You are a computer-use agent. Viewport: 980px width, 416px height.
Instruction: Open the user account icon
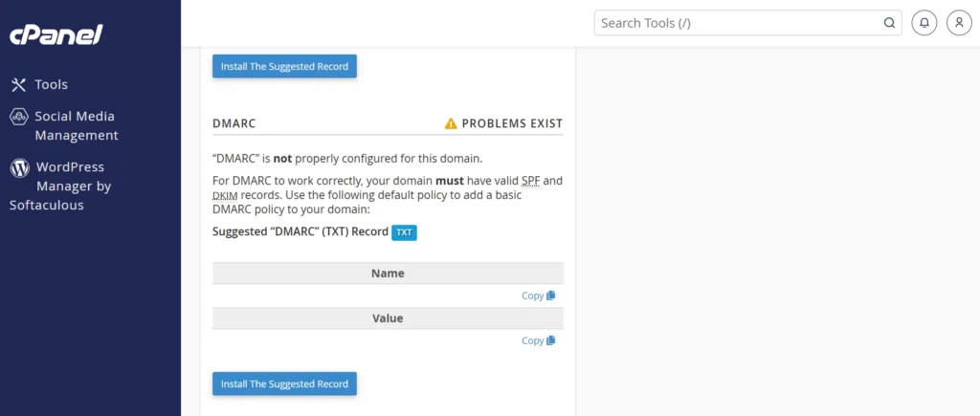pos(959,23)
